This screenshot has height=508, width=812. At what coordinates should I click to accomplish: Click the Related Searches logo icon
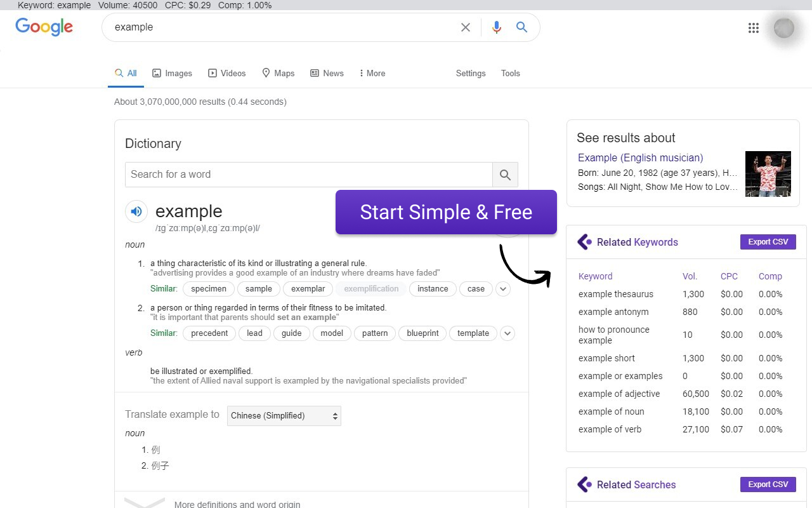pyautogui.click(x=584, y=485)
